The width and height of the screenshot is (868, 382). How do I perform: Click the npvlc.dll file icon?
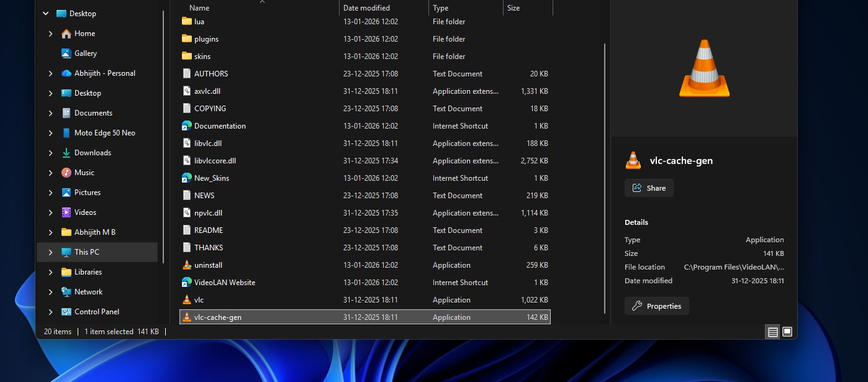[x=187, y=212]
